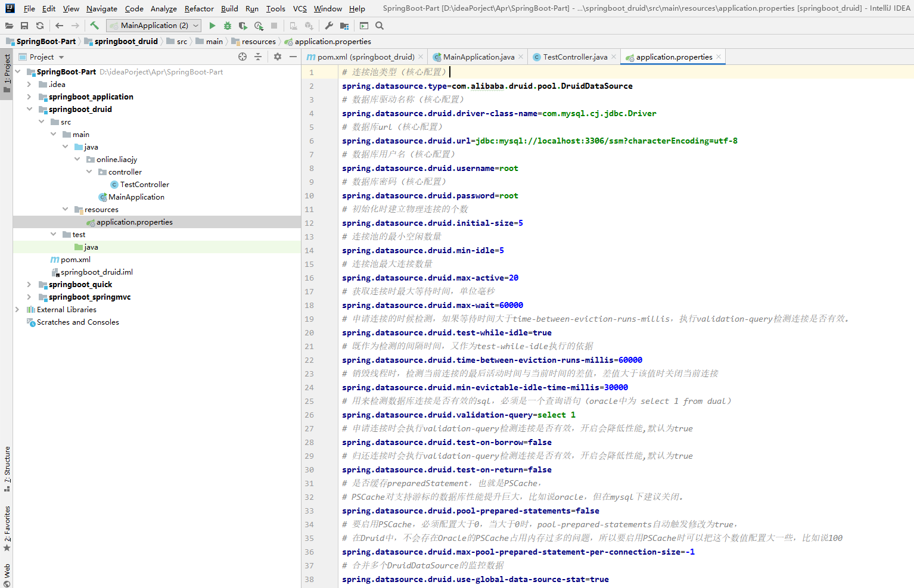Toggle the 1: Project side tool button
Viewport: 914px width, 588px height.
7,74
